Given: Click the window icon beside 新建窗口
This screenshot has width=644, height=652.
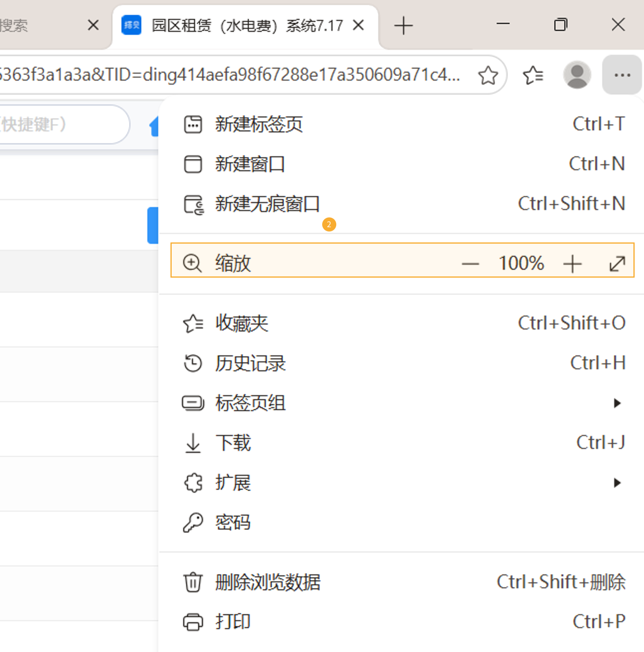Looking at the screenshot, I should 193,164.
